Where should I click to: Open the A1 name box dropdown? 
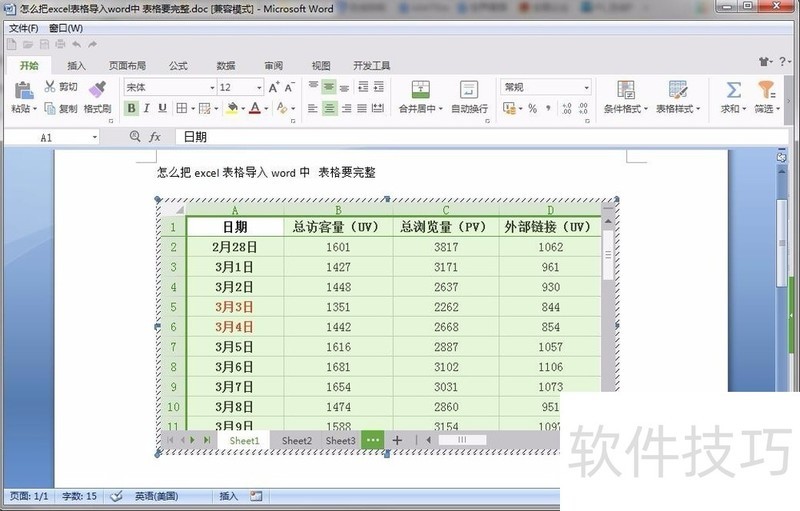tap(94, 137)
